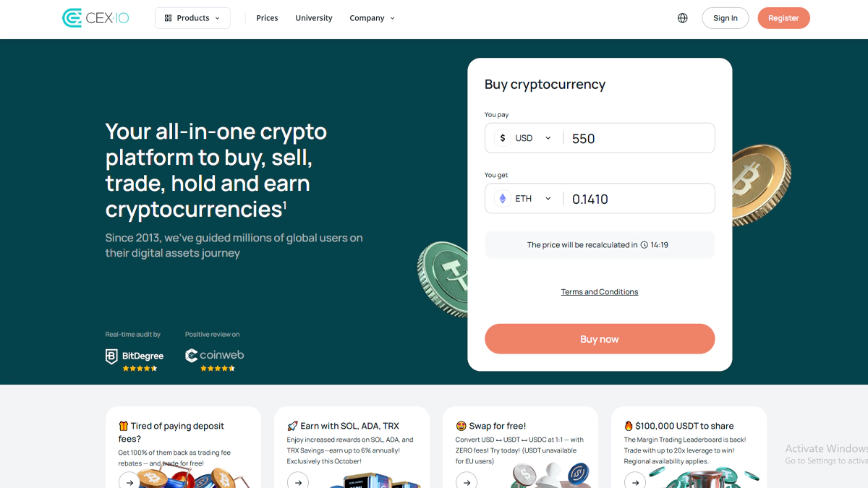Change the ETH crypto selector
The width and height of the screenshot is (868, 488).
click(524, 199)
